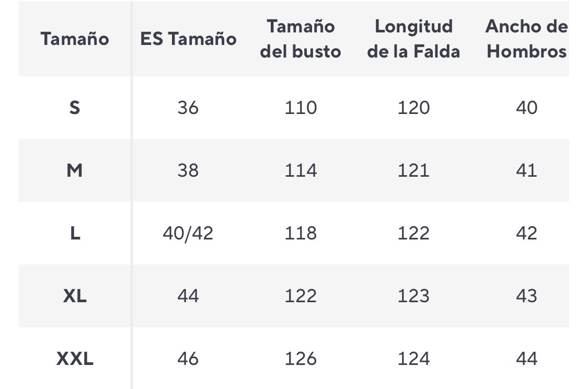Image resolution: width=588 pixels, height=389 pixels.
Task: Click the 40/42 ES size cell
Action: coord(188,233)
